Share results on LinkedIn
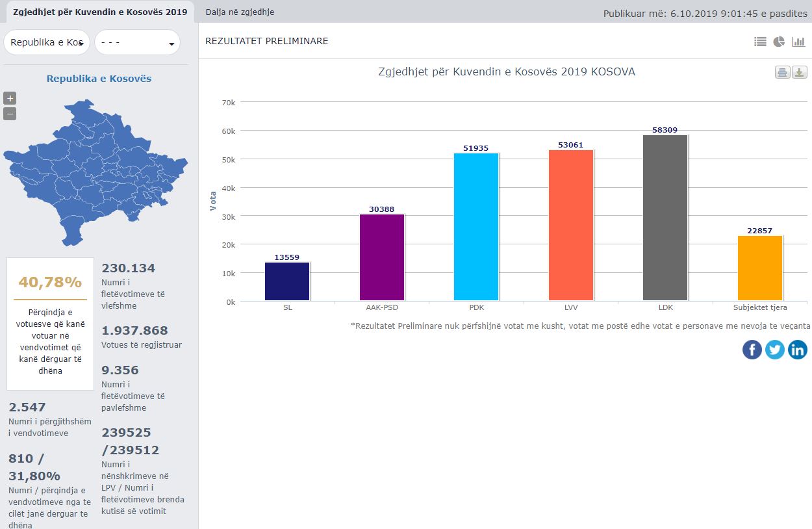812x529 pixels. coord(797,350)
